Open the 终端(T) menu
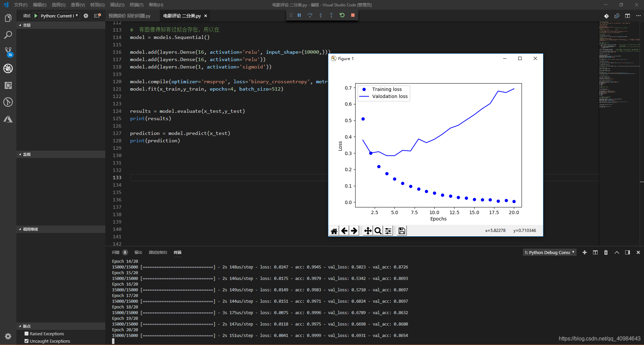The width and height of the screenshot is (644, 345). pyautogui.click(x=137, y=5)
